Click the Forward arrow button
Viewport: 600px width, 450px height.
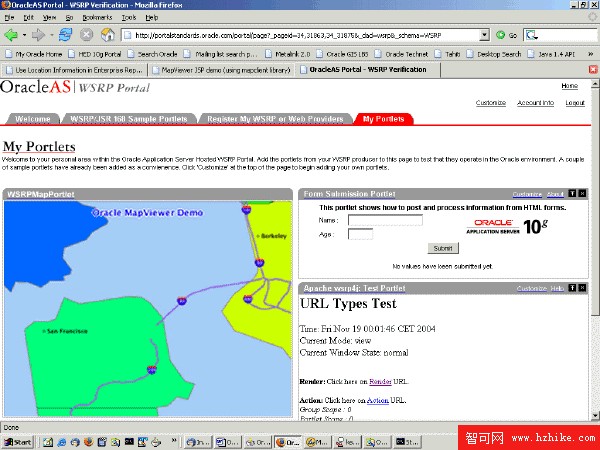38,35
